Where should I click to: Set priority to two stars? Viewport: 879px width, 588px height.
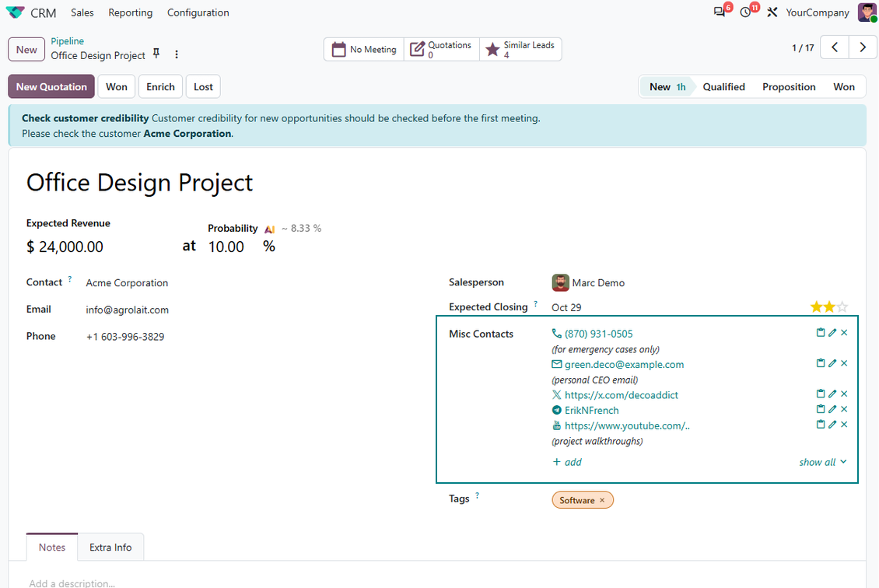click(x=829, y=306)
